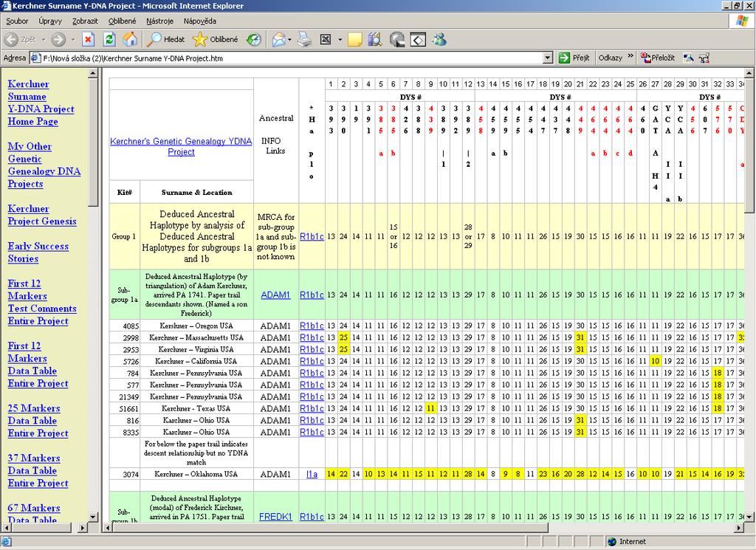Open the Oblíbené favorites star button
This screenshot has height=550, width=756.
pos(215,40)
